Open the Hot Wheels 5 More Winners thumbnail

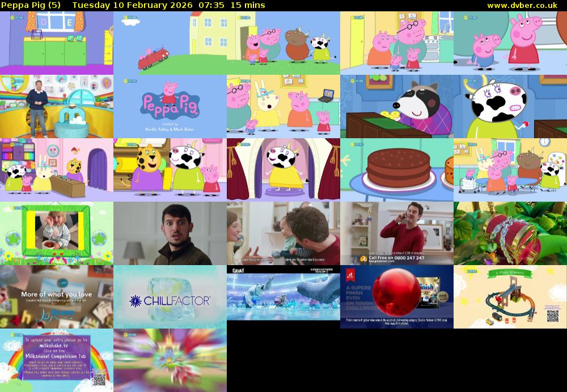(x=510, y=296)
